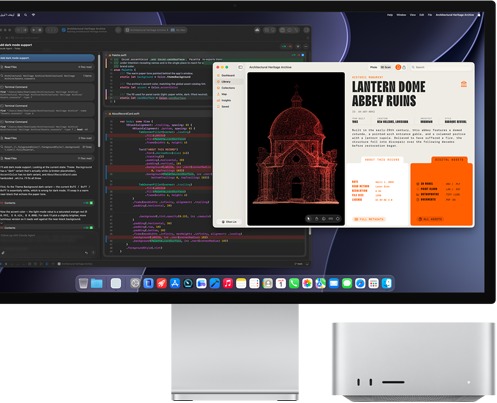
Task: Collapse the Palette.swift diff section
Action: click(x=107, y=55)
